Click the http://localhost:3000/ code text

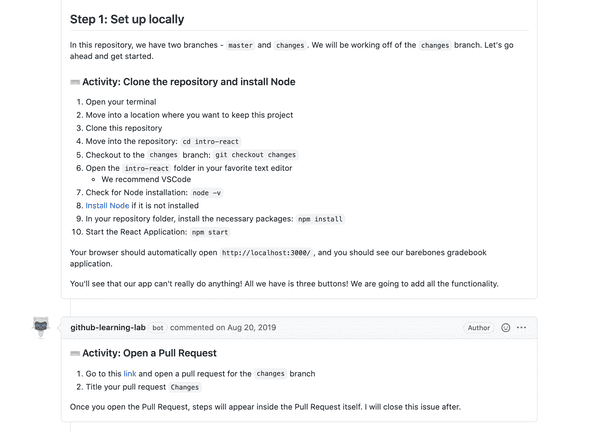pyautogui.click(x=266, y=253)
